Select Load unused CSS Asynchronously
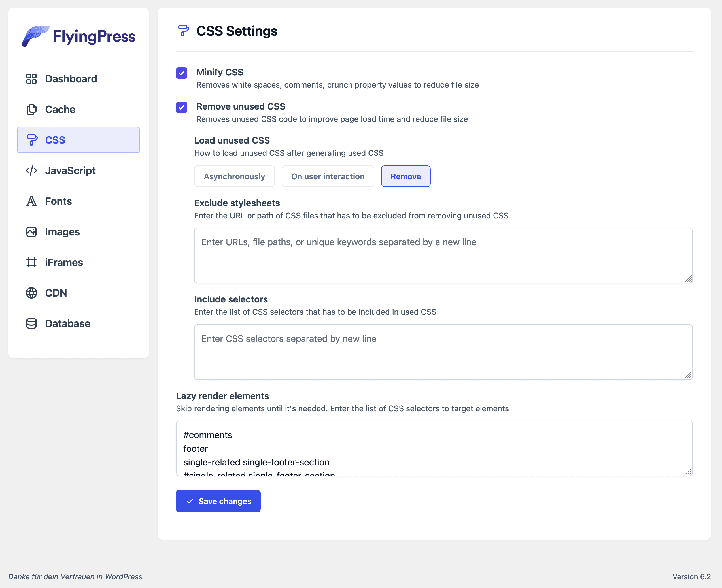Image resolution: width=722 pixels, height=588 pixels. 234,176
